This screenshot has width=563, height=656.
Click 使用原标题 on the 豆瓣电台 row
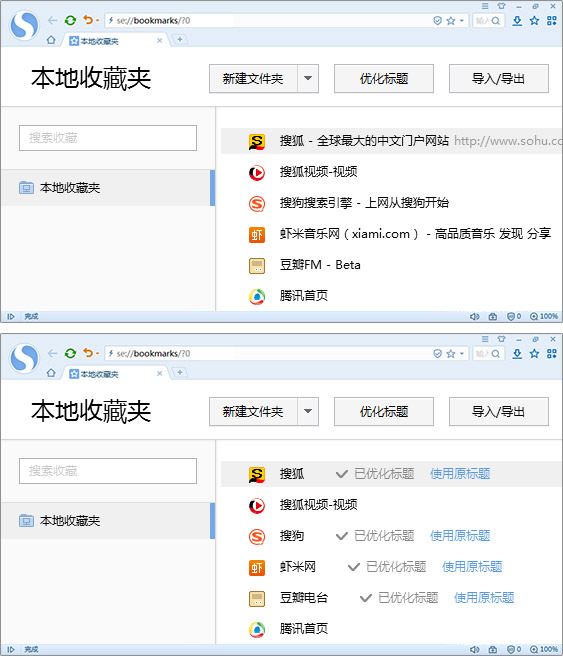tap(484, 598)
